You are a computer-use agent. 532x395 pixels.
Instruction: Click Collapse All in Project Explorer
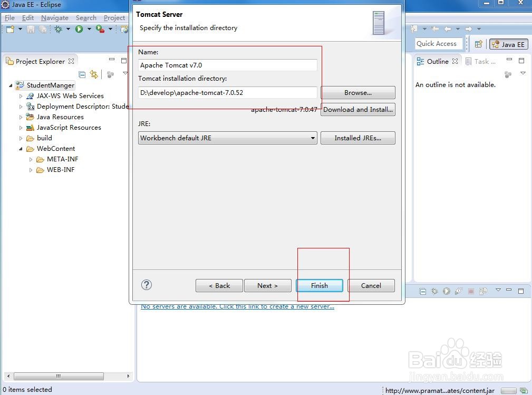tap(82, 74)
